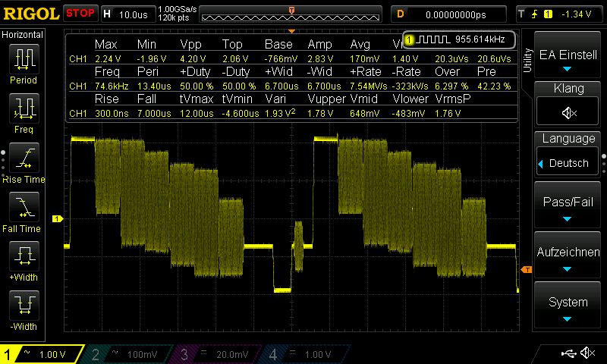Select the -Width measurement icon
The image size is (607, 364).
coord(24,309)
